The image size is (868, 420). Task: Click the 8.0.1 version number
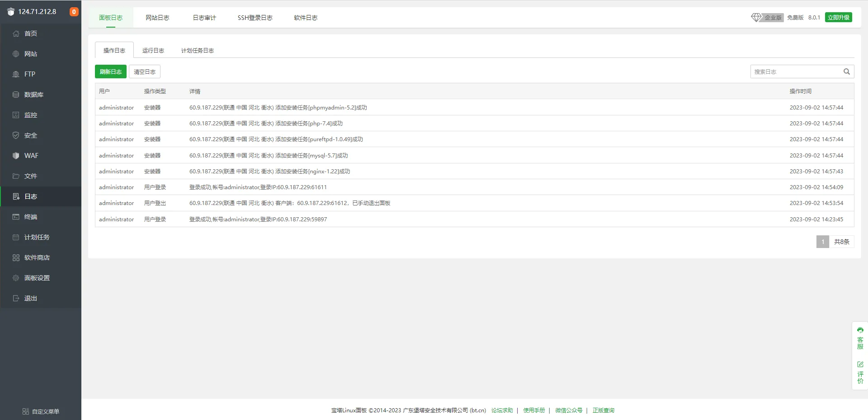pyautogui.click(x=814, y=18)
